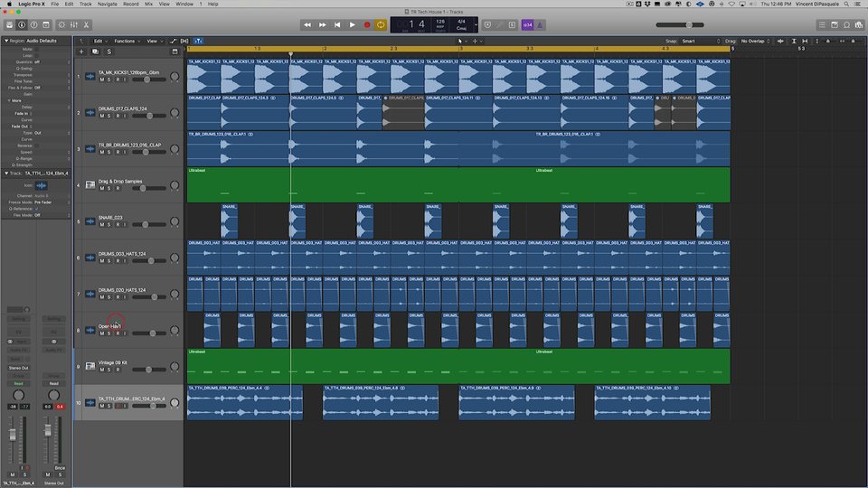Viewport: 868px width, 488px height.
Task: Click the Duplicate Track button
Action: point(95,52)
